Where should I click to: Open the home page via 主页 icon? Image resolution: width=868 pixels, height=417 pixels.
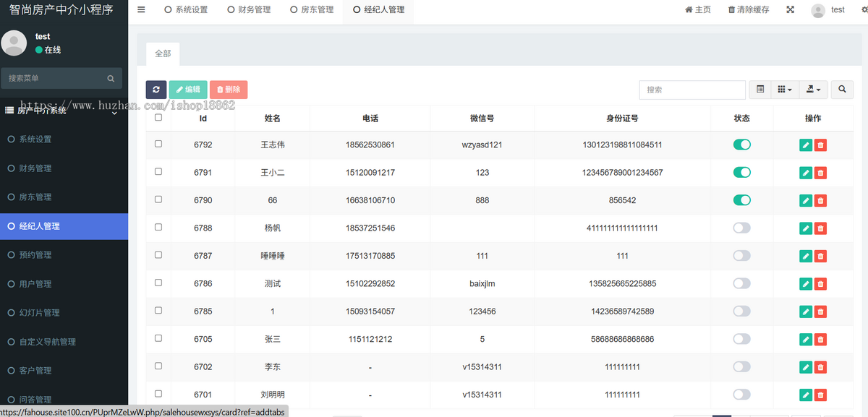pyautogui.click(x=697, y=9)
